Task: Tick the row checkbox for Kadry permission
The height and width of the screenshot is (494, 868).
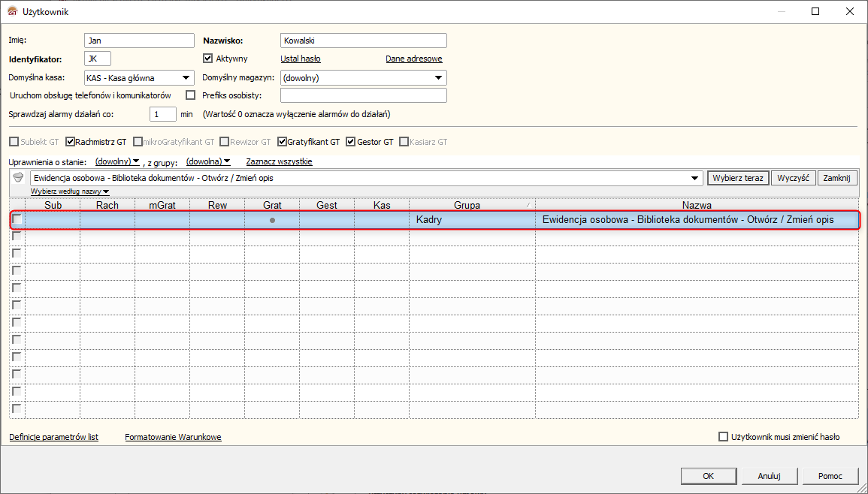Action: coord(17,219)
